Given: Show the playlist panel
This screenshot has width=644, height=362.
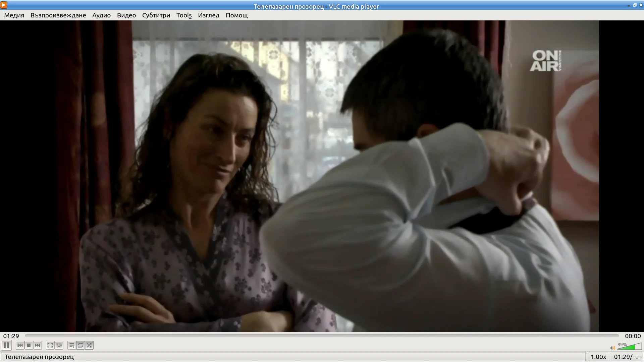Looking at the screenshot, I should (72, 345).
